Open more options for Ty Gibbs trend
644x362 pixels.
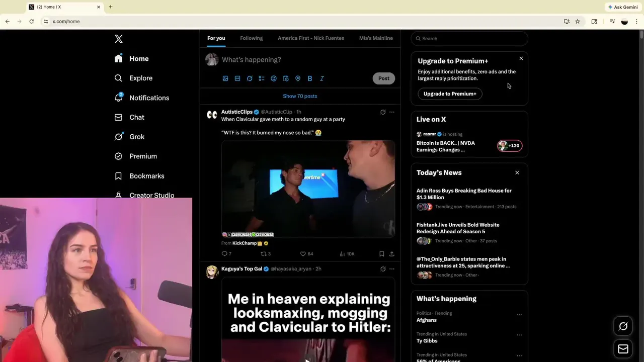pyautogui.click(x=519, y=335)
